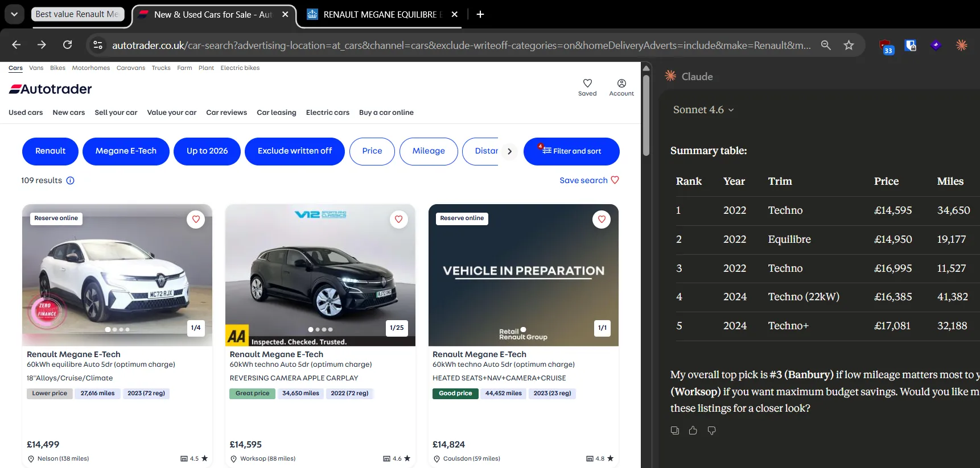980x468 pixels.
Task: Give thumbs up to Claude's response
Action: (693, 430)
